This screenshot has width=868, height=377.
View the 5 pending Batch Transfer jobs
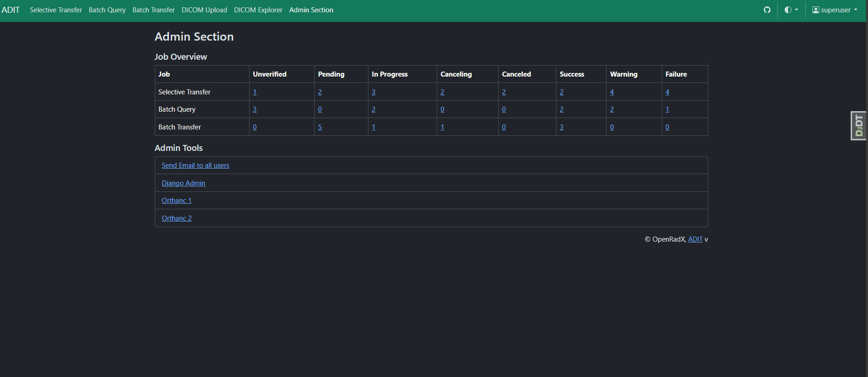tap(320, 127)
